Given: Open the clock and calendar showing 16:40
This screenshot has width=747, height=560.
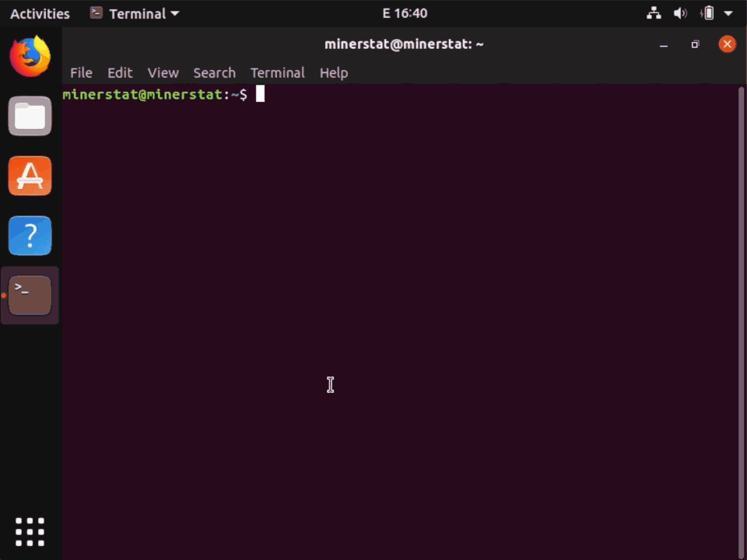Looking at the screenshot, I should [x=405, y=13].
